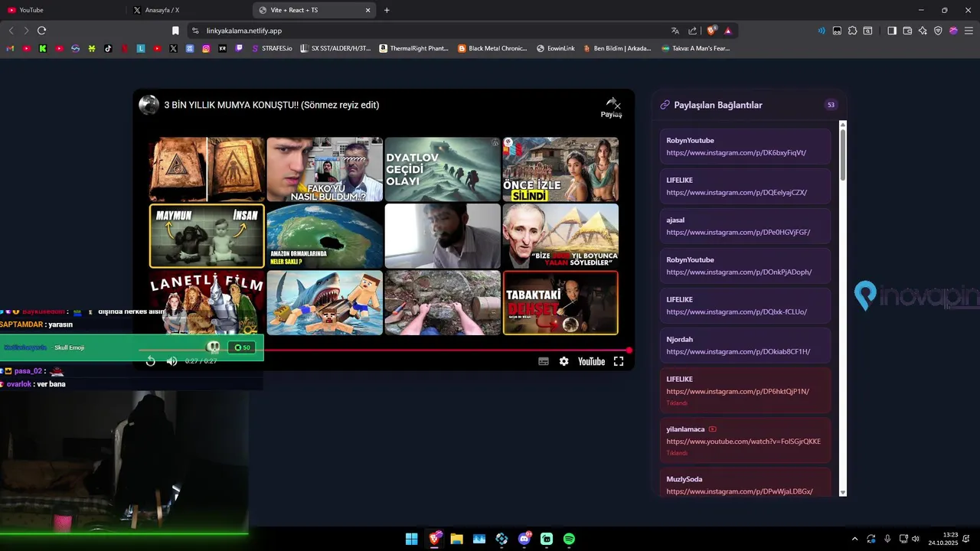Open the Windows Start menu

pos(412,539)
